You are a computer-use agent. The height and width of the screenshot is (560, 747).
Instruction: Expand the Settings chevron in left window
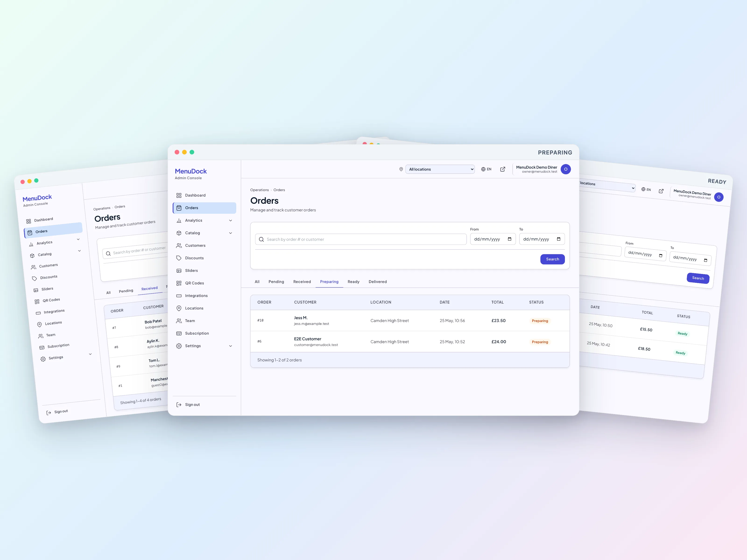[x=90, y=354]
